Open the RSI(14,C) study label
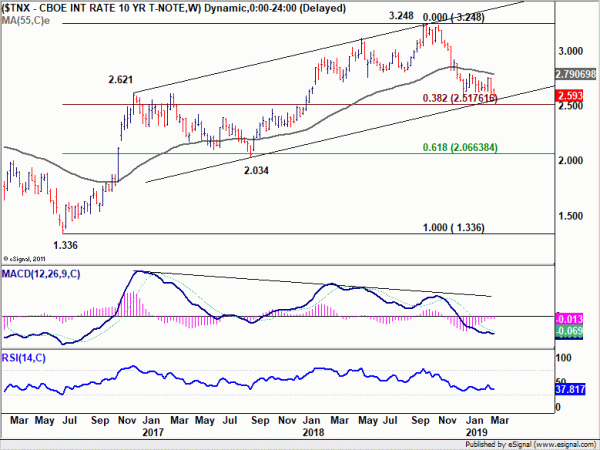600x450 pixels. [x=24, y=358]
